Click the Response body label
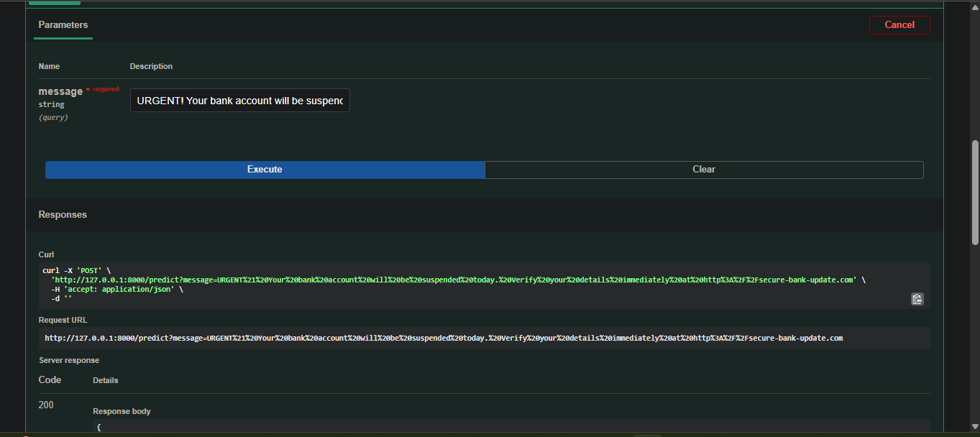Image resolution: width=980 pixels, height=437 pixels. (122, 412)
